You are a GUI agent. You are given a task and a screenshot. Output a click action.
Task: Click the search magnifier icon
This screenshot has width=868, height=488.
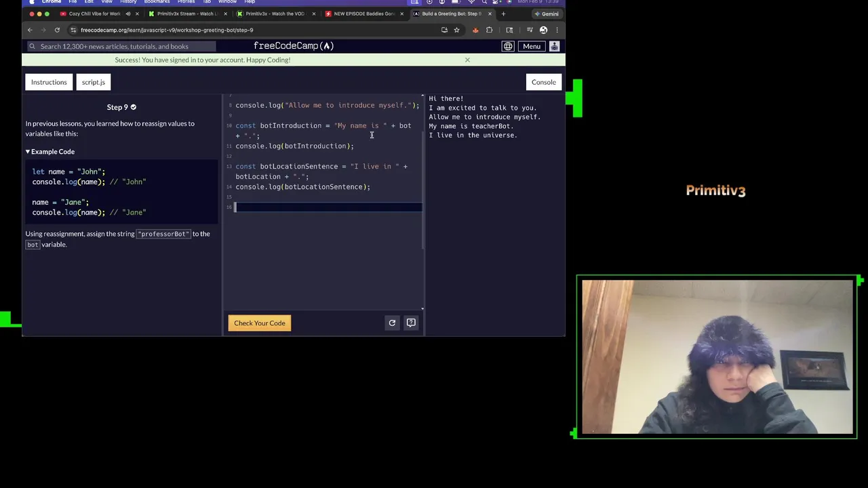[x=32, y=46]
